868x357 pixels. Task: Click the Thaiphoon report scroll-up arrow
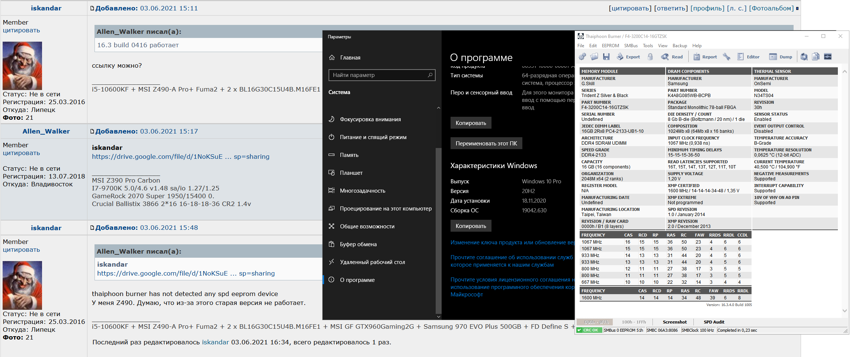[845, 71]
